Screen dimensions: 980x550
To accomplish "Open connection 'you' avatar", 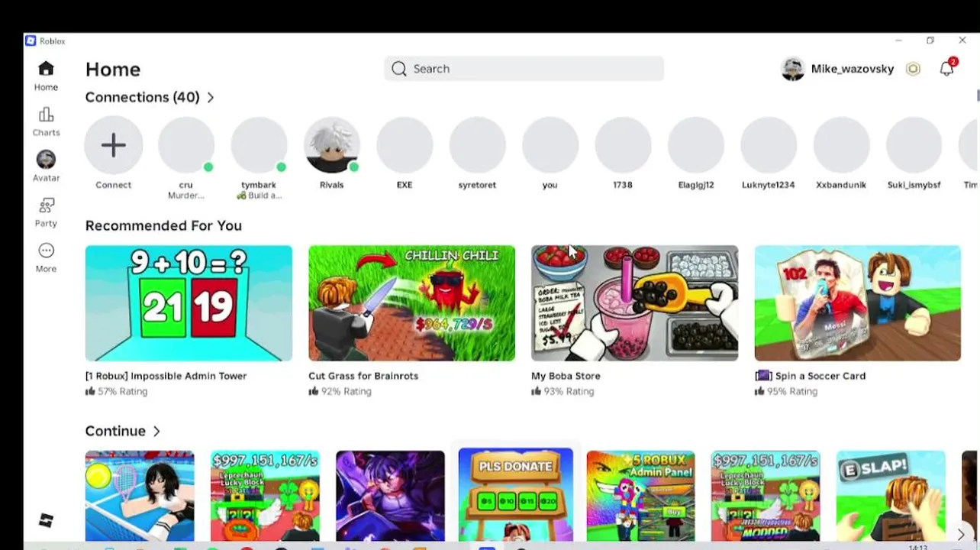I will coord(550,145).
